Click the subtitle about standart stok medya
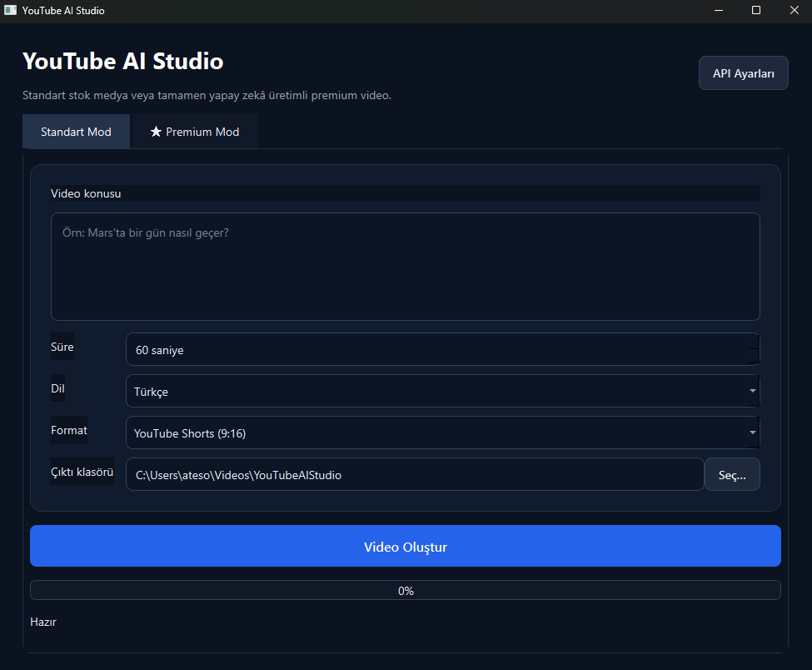Viewport: 812px width, 670px height. (x=207, y=95)
